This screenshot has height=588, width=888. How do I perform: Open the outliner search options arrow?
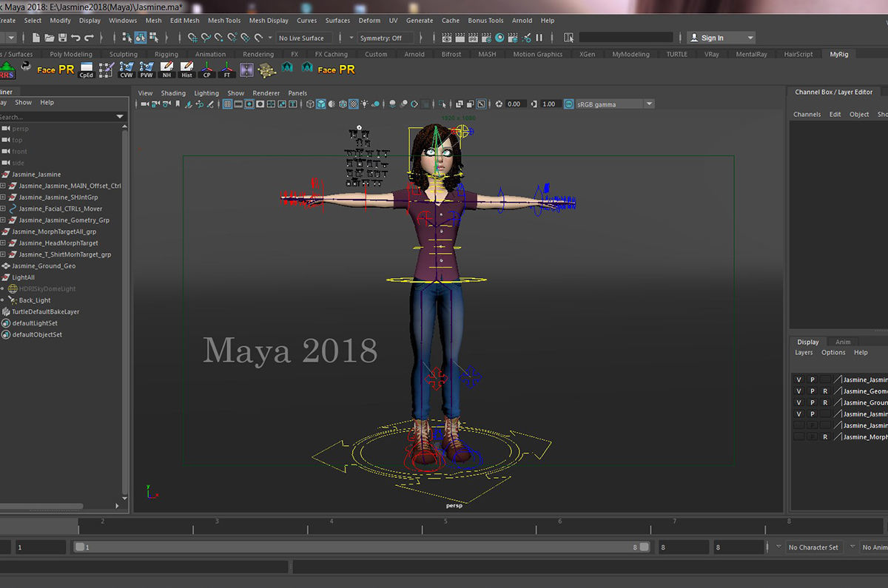(120, 117)
